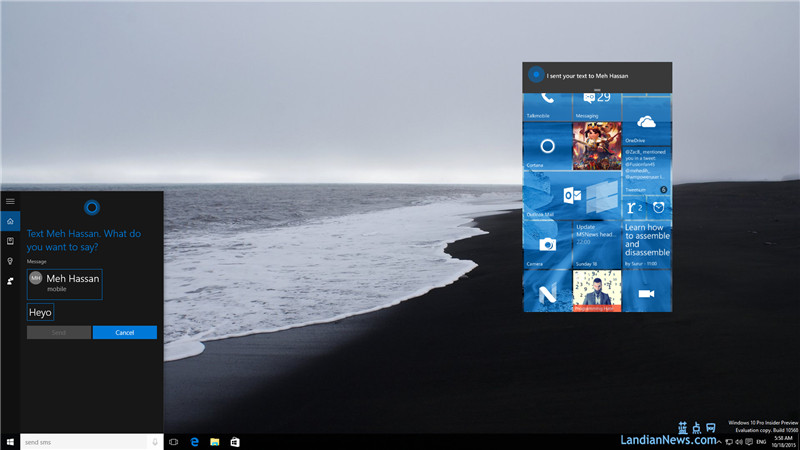Open the OneDrive tile
Screen dimensions: 800x450
[x=647, y=121]
